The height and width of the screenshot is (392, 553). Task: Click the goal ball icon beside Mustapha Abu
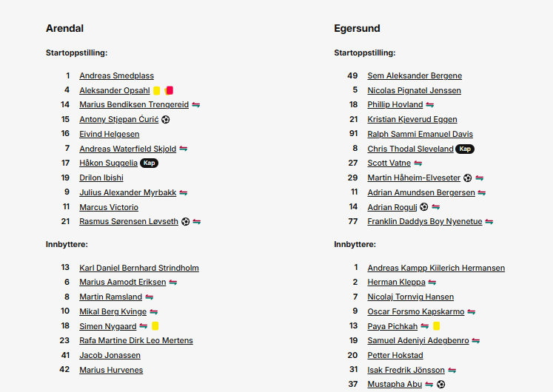tap(441, 385)
